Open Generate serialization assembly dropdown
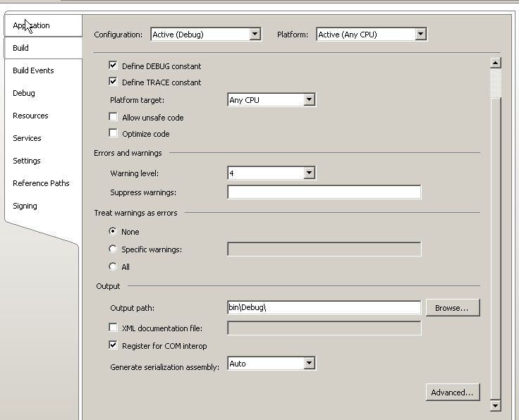Image resolution: width=519 pixels, height=420 pixels. (x=271, y=364)
